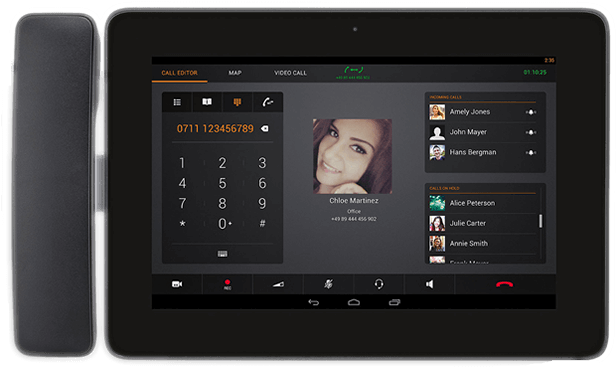
Task: Open the Video Call tab
Action: (x=290, y=73)
